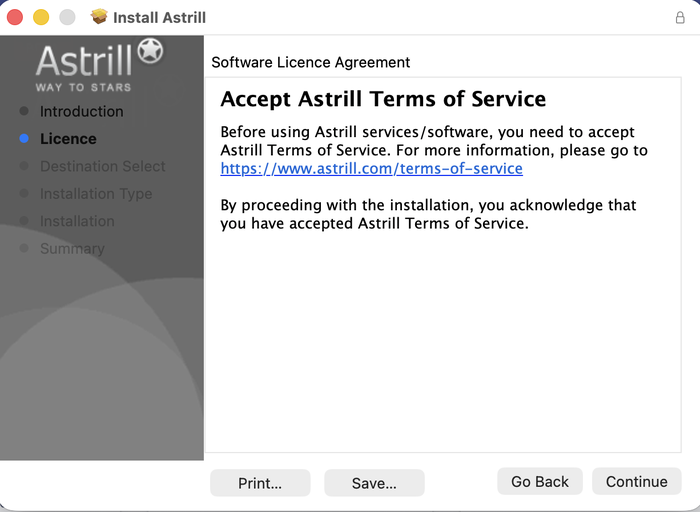
Task: Select the Licence step in sidebar
Action: point(68,139)
